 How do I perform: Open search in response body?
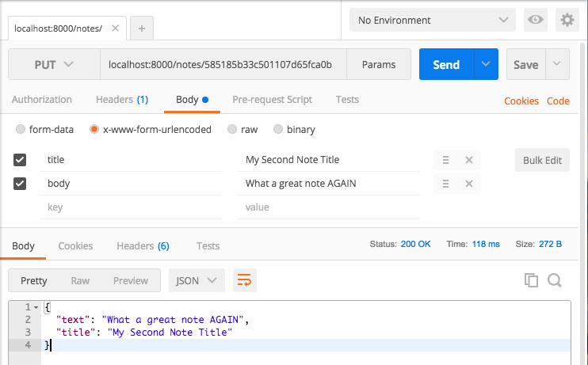(554, 280)
